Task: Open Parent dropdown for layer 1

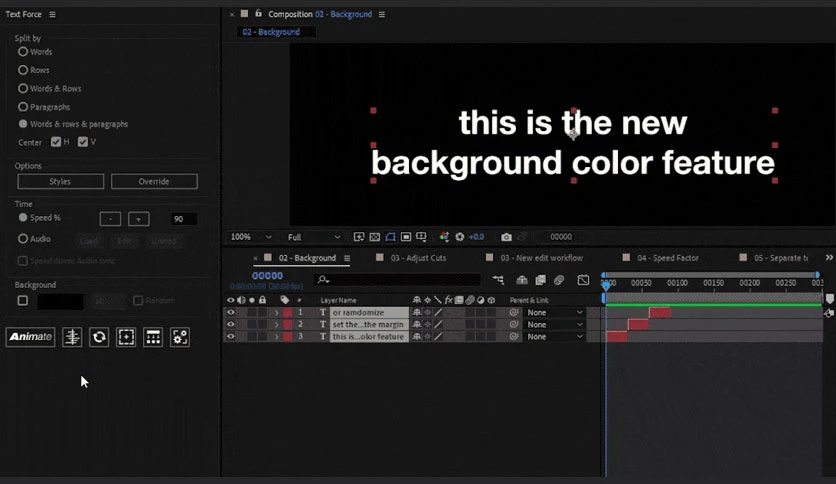Action: 554,312
